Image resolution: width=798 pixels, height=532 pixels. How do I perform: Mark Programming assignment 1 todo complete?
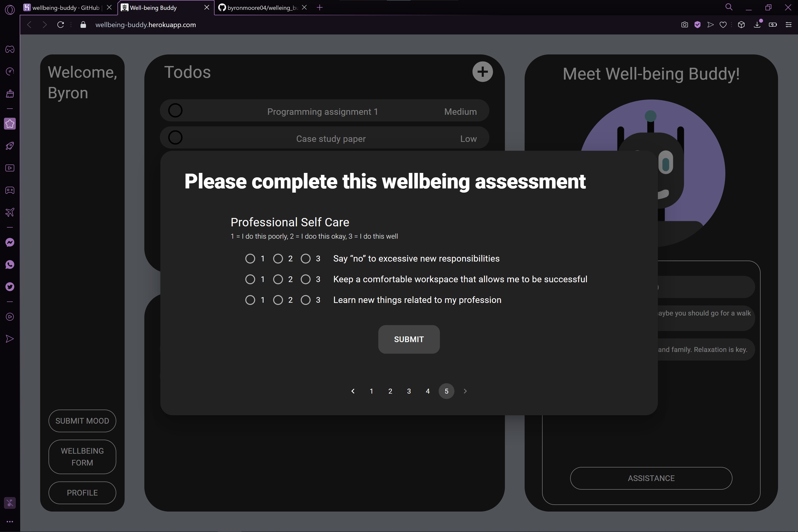pos(175,111)
